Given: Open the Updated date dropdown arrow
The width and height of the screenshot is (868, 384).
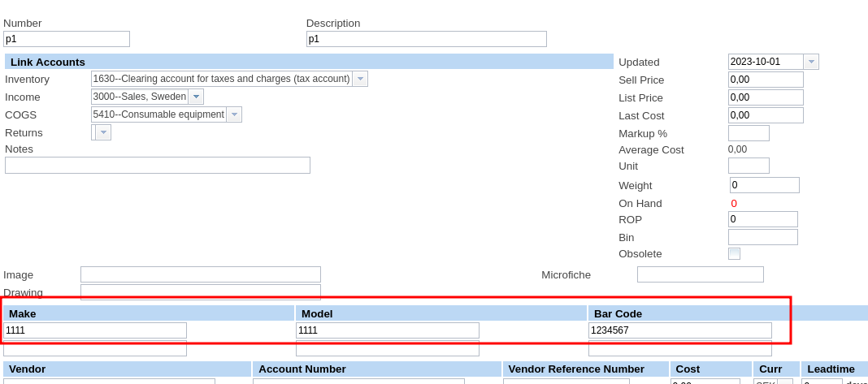Looking at the screenshot, I should tap(811, 62).
